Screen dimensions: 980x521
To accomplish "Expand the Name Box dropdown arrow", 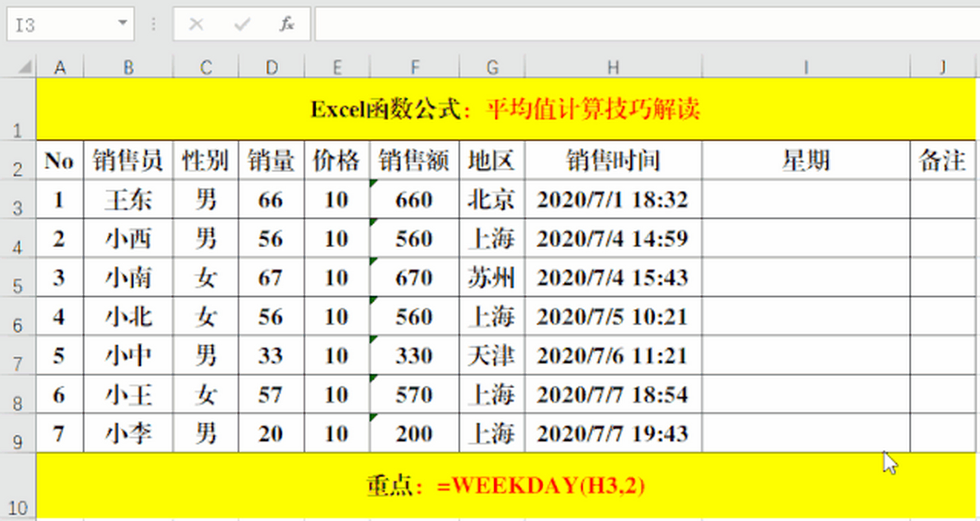I will tap(122, 23).
